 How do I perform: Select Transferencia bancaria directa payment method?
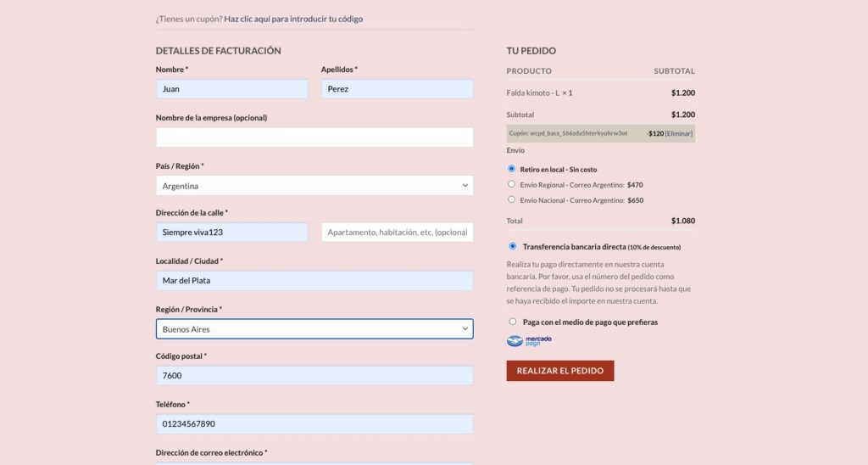click(x=512, y=247)
